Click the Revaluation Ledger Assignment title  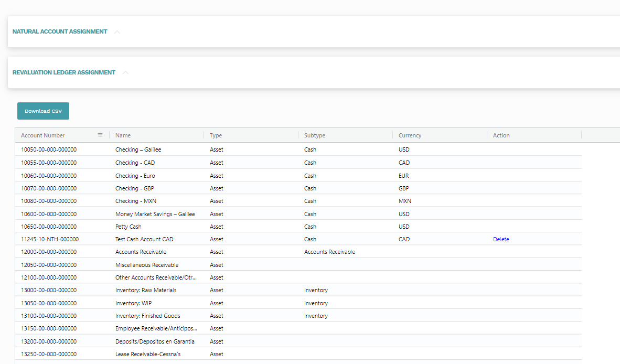64,72
